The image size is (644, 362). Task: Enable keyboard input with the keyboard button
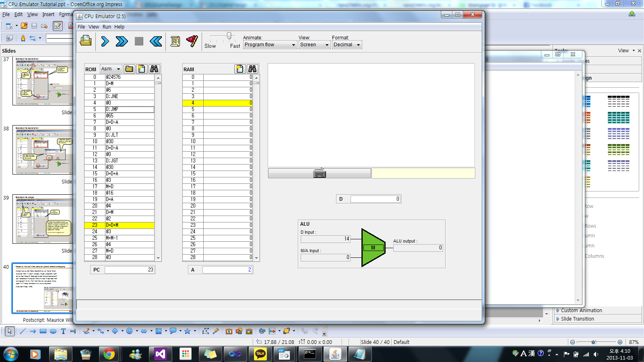320,173
